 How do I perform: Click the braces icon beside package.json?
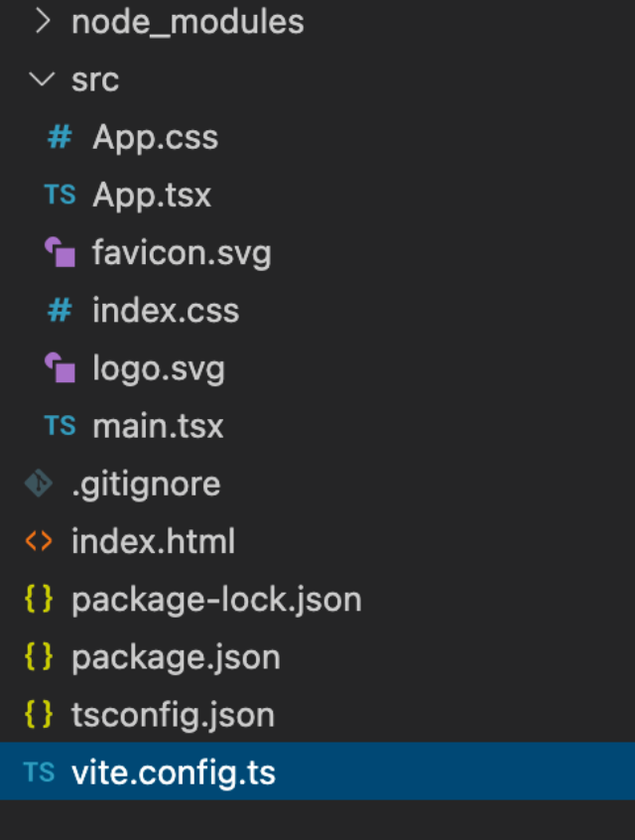point(39,657)
